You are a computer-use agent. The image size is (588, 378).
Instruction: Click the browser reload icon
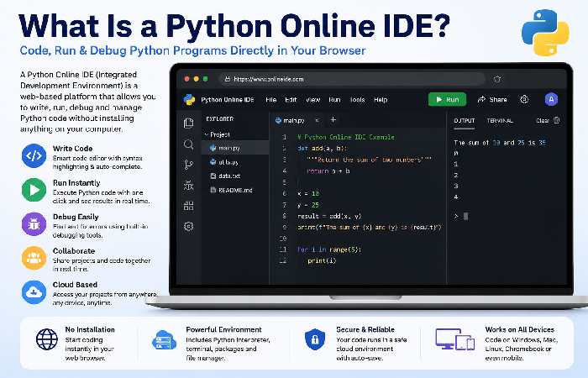pyautogui.click(x=497, y=79)
